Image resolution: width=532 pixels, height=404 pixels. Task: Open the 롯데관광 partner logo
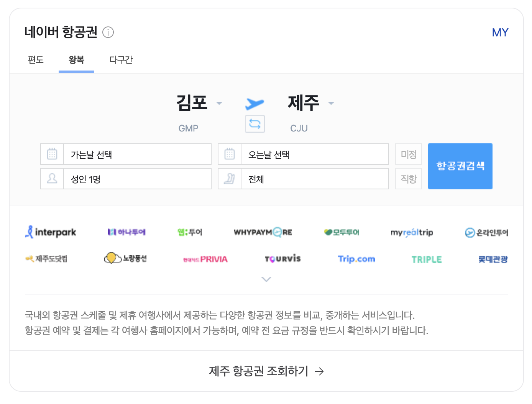click(493, 259)
